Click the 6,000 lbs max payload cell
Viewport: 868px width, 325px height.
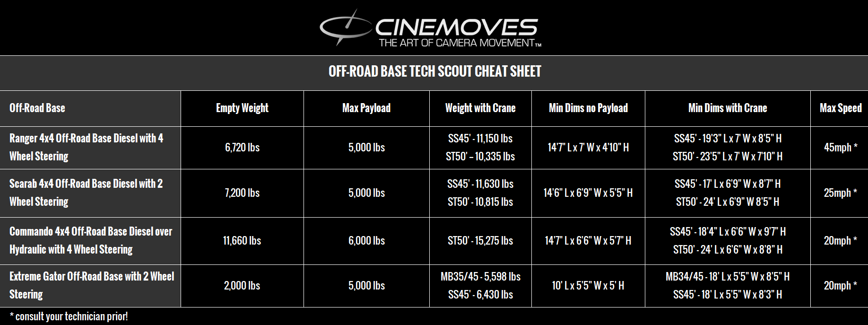(366, 240)
